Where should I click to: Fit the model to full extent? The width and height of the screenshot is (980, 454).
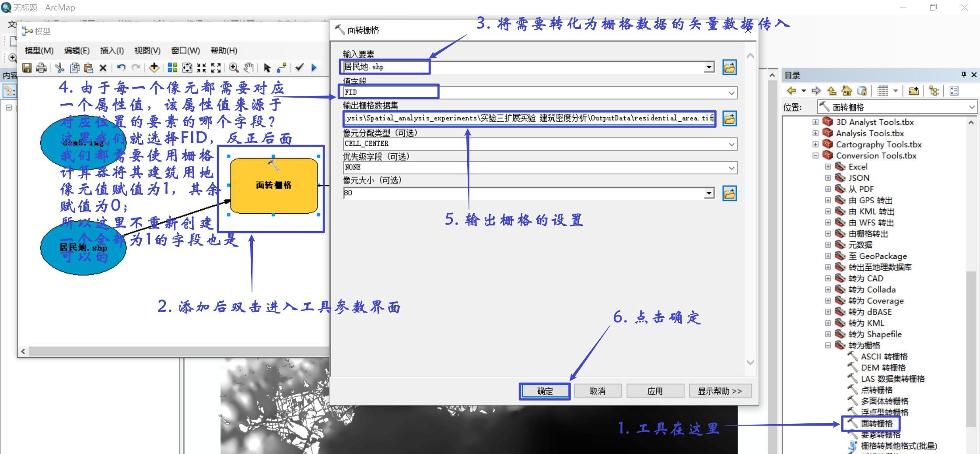pos(187,68)
